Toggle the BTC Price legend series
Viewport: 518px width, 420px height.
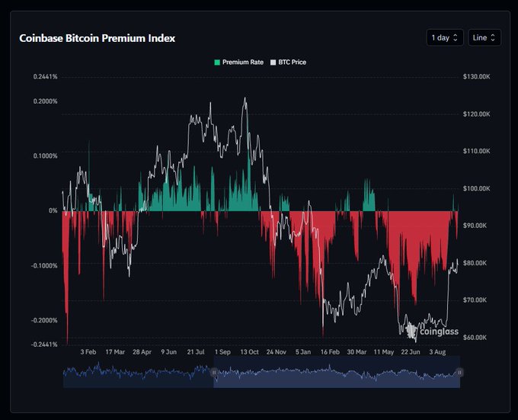pos(288,63)
